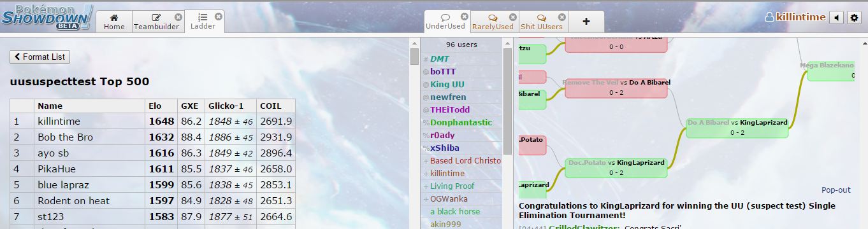The width and height of the screenshot is (868, 229).
Task: Click the user list scrollbar thumb
Action: [x=508, y=102]
